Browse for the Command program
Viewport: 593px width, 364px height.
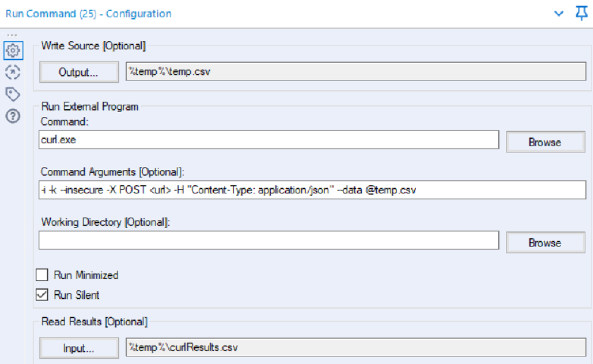pos(545,142)
